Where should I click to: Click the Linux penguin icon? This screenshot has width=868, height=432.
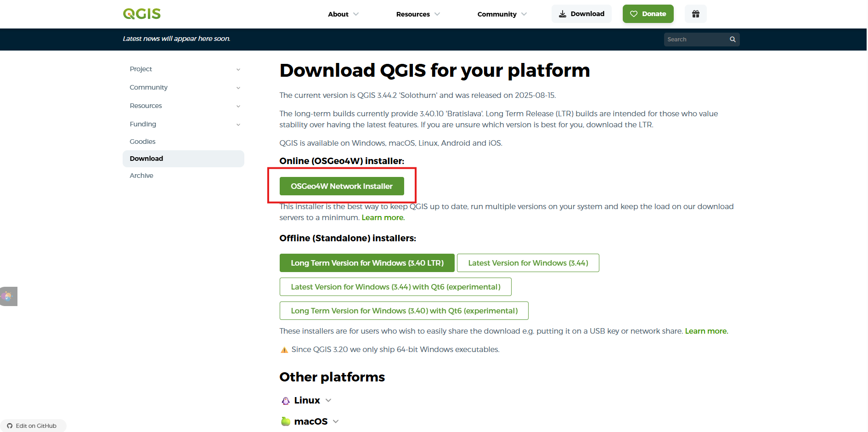click(x=286, y=401)
